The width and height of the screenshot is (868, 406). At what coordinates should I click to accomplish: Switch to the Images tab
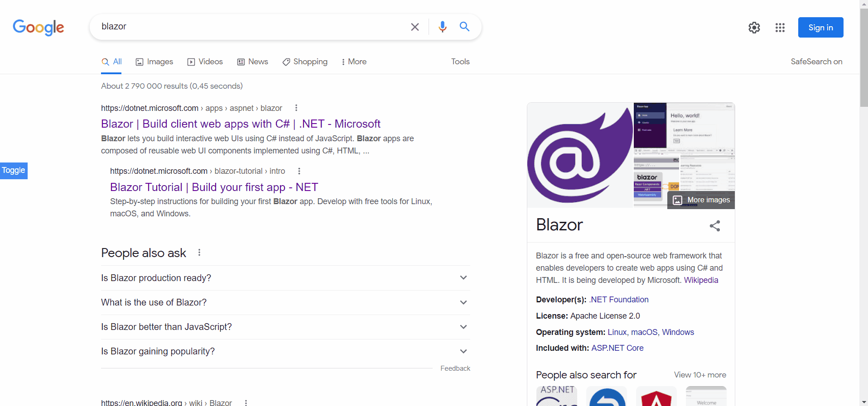coord(154,62)
